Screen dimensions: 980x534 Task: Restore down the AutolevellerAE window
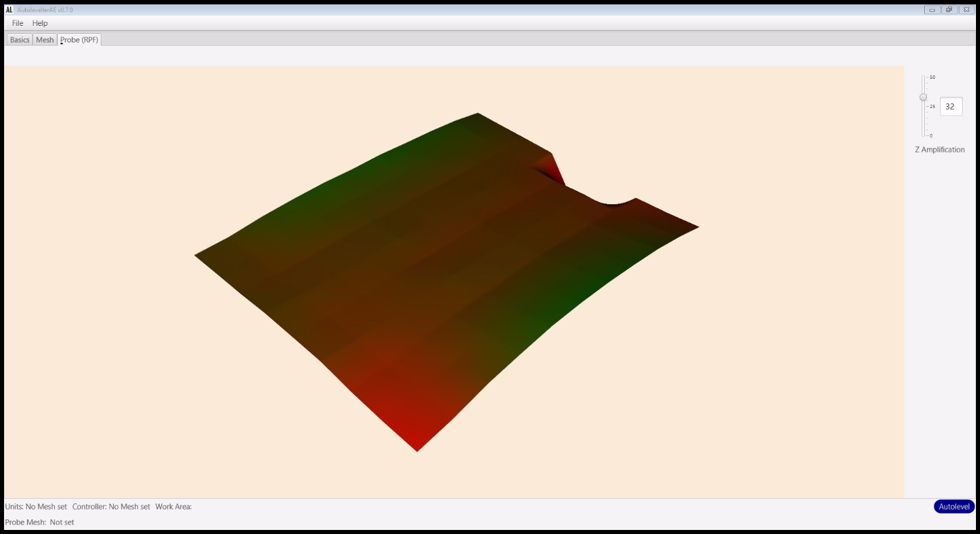[949, 10]
